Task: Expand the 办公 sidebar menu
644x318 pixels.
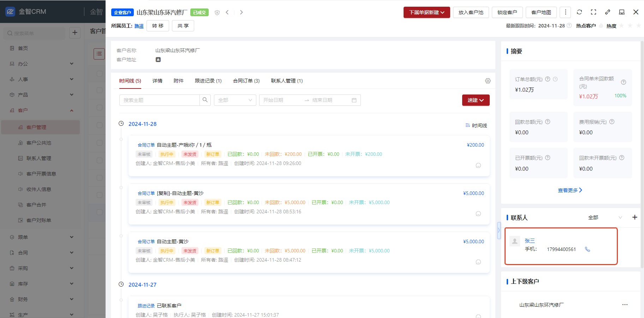Action: click(42, 64)
